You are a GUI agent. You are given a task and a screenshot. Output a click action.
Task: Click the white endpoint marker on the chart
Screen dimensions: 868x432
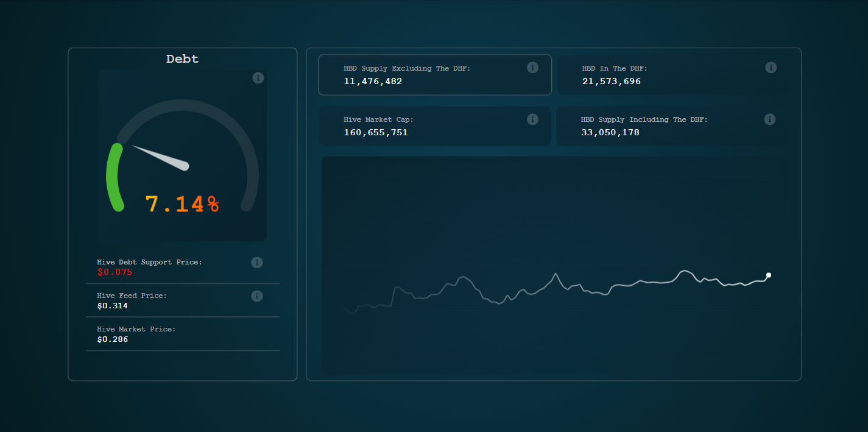[769, 275]
